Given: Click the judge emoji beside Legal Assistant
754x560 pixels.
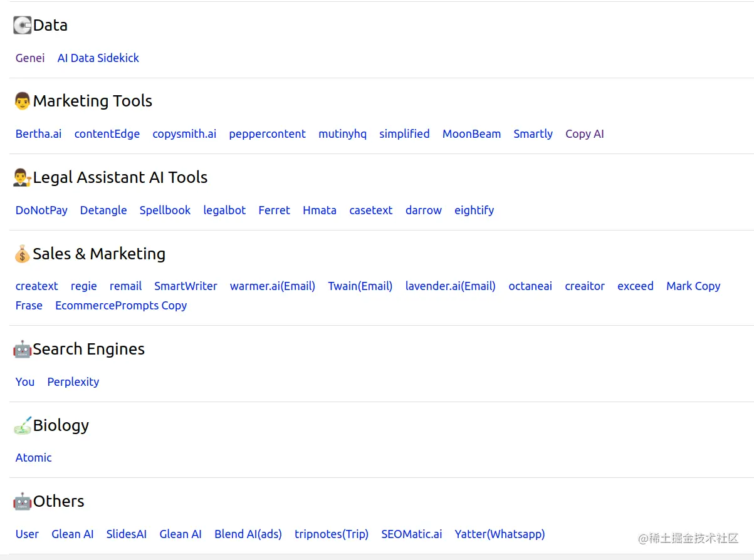Looking at the screenshot, I should point(23,178).
